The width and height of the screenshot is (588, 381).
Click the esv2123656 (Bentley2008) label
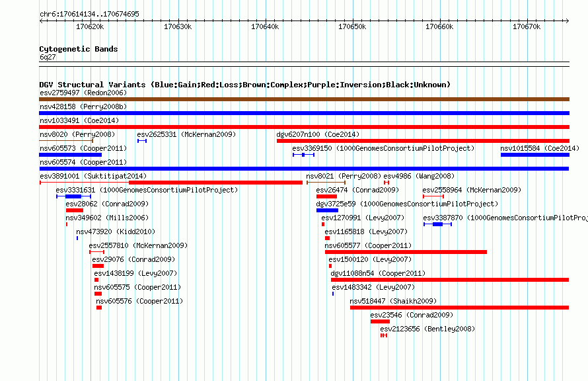tap(427, 329)
